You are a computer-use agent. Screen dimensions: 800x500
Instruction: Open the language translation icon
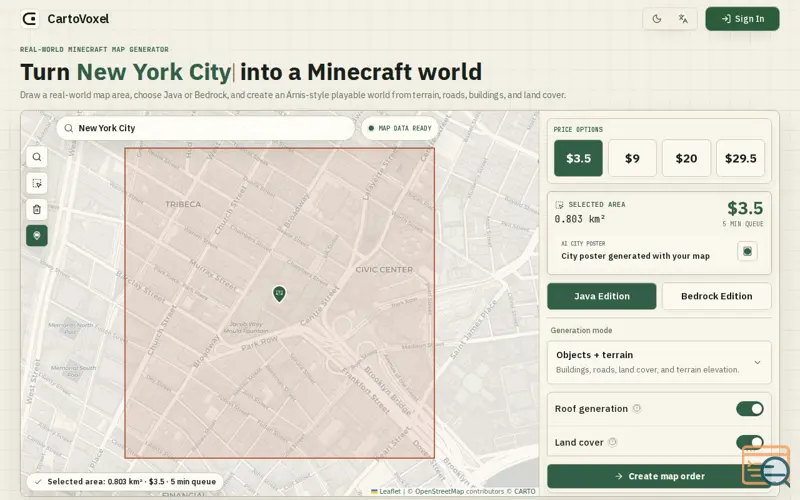[x=683, y=19]
